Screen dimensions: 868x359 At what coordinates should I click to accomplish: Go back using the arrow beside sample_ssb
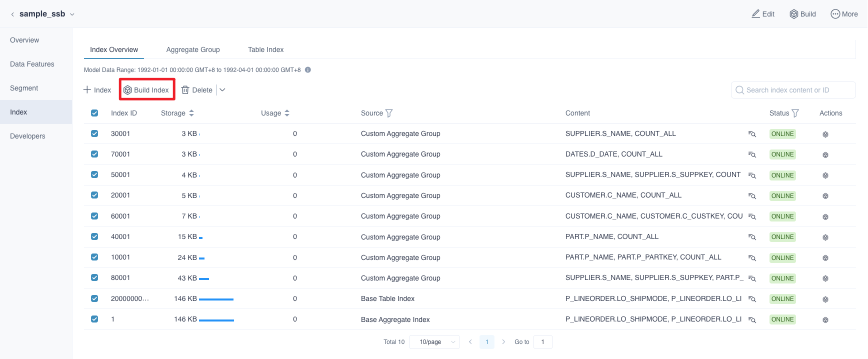(x=12, y=14)
